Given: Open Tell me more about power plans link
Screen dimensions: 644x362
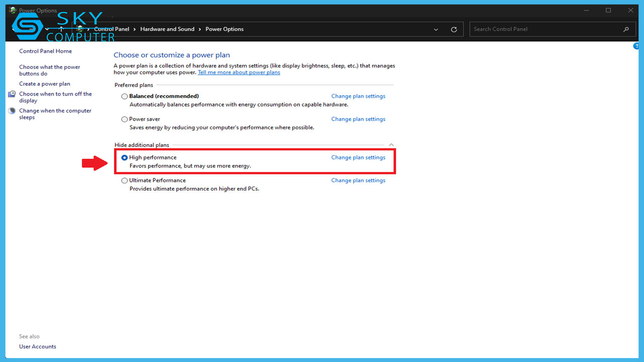Looking at the screenshot, I should (238, 72).
